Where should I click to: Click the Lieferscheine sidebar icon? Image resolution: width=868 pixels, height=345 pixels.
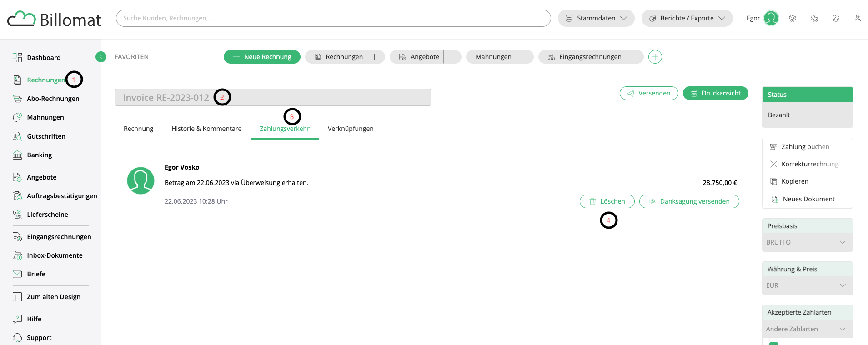click(x=17, y=215)
